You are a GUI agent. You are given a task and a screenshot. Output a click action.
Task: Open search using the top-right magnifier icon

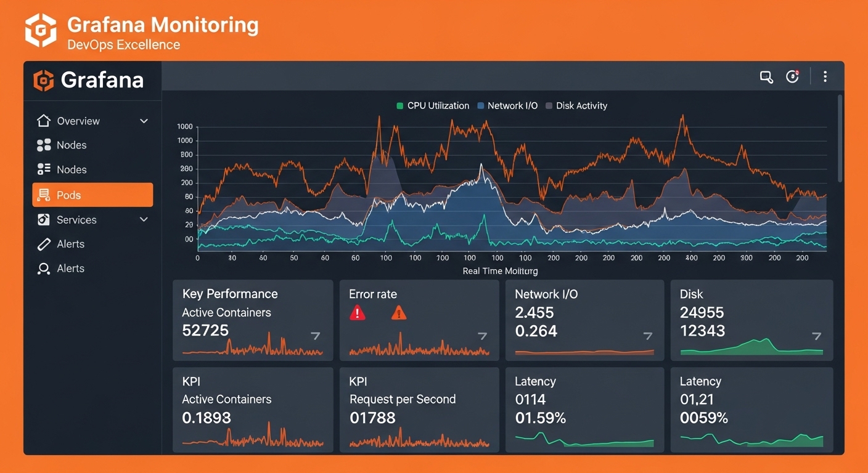766,77
